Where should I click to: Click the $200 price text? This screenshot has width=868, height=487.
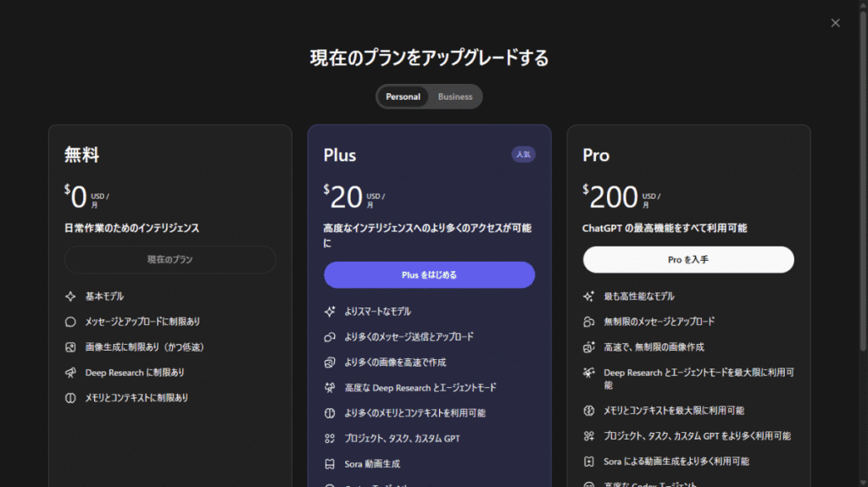click(x=610, y=197)
